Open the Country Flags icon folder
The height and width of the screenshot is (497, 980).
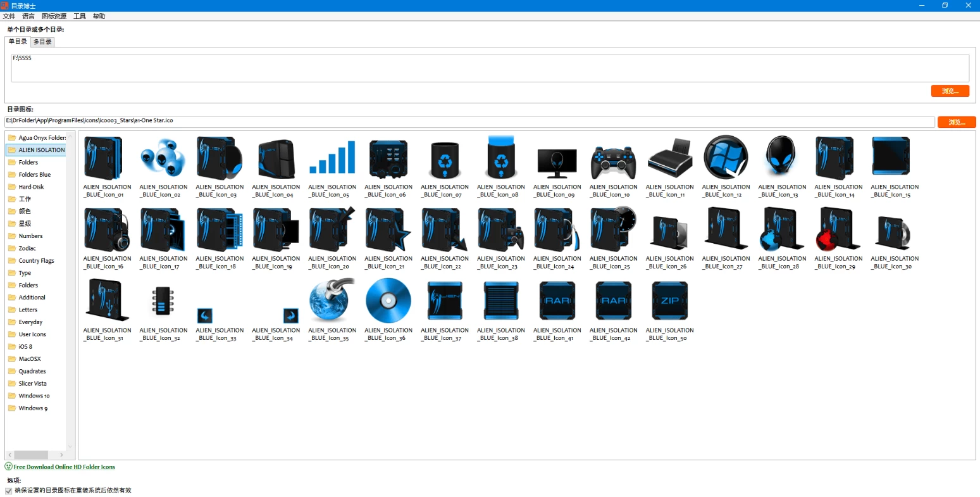[x=36, y=261]
